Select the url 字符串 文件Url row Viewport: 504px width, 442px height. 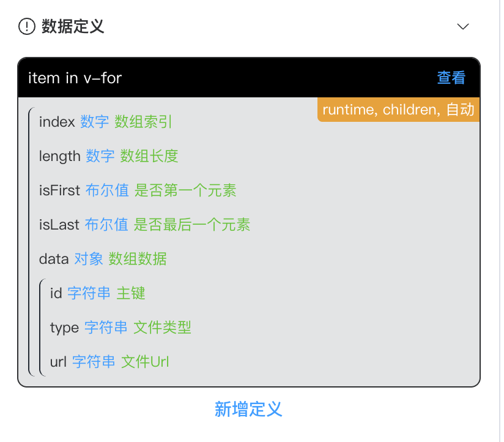[109, 362]
